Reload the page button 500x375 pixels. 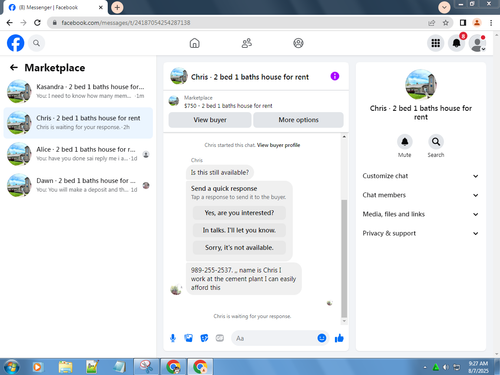click(x=37, y=23)
